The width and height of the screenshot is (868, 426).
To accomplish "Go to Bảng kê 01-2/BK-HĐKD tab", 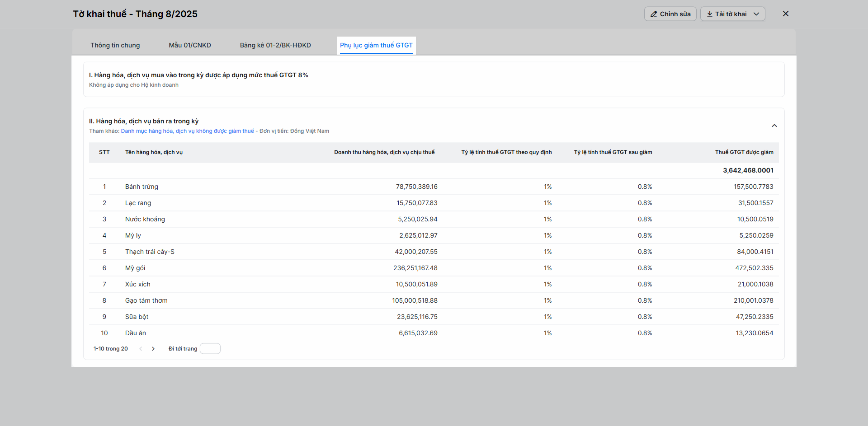I will click(275, 45).
